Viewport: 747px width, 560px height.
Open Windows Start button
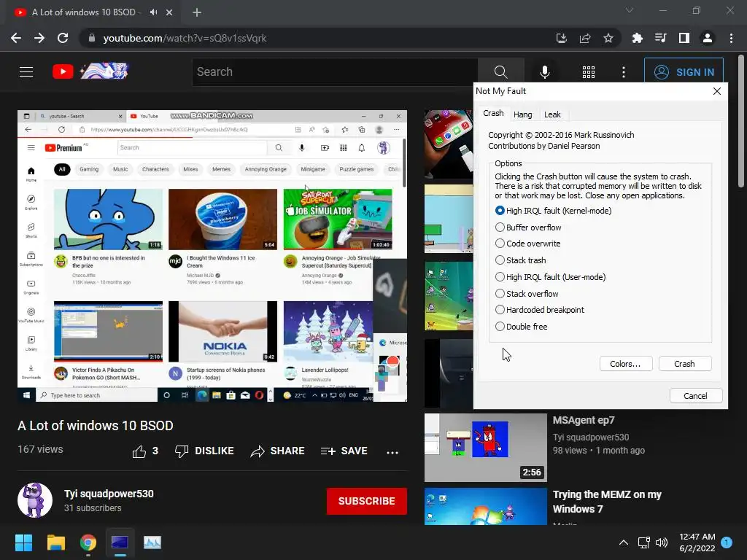point(23,542)
